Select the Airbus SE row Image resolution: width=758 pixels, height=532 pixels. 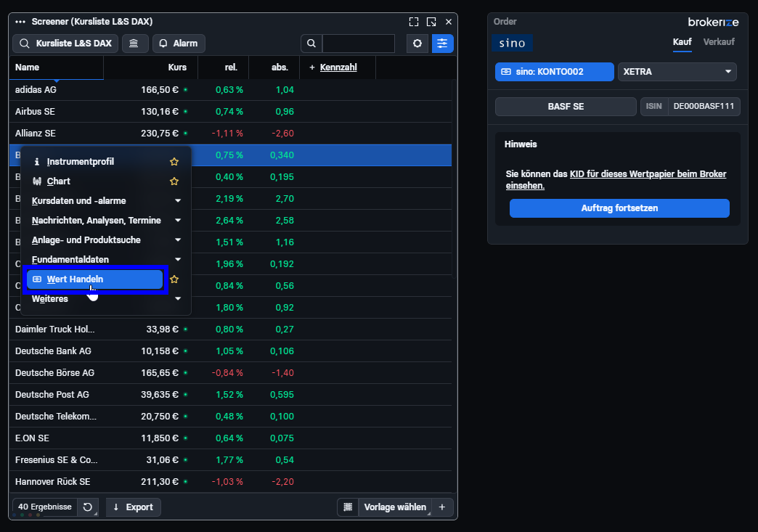[x=230, y=112]
